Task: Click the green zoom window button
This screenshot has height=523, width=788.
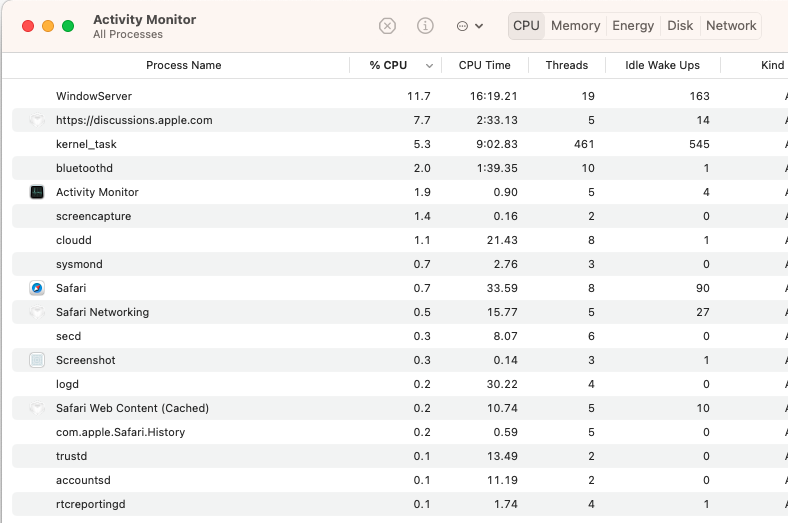Action: (68, 26)
